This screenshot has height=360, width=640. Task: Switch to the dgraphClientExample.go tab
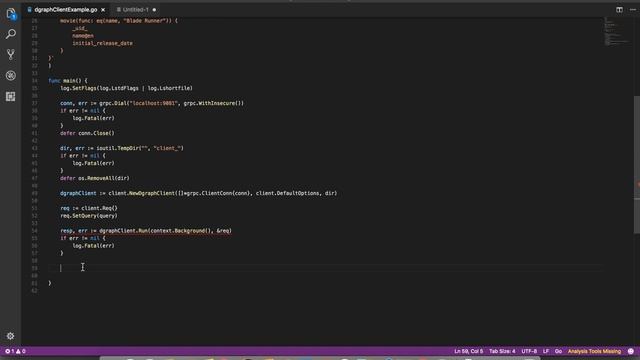coord(65,9)
